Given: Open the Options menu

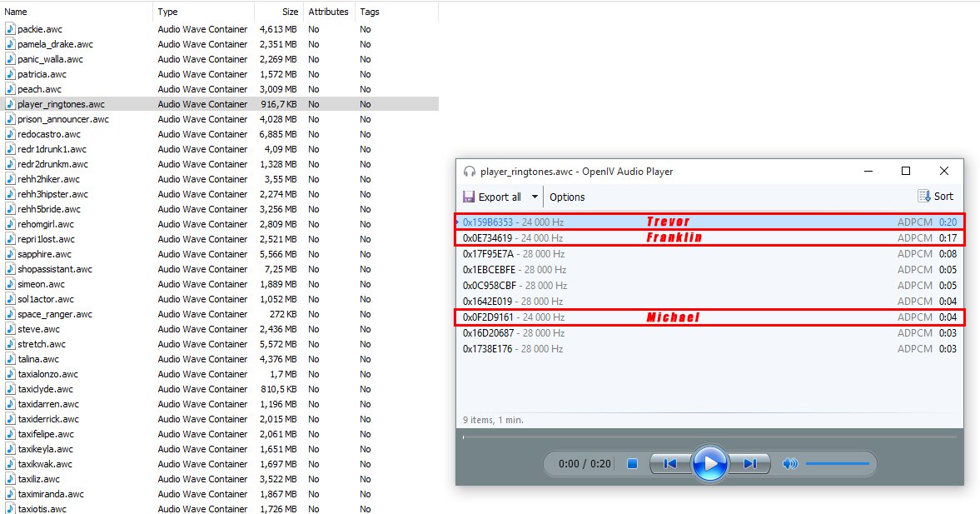Looking at the screenshot, I should coord(567,197).
